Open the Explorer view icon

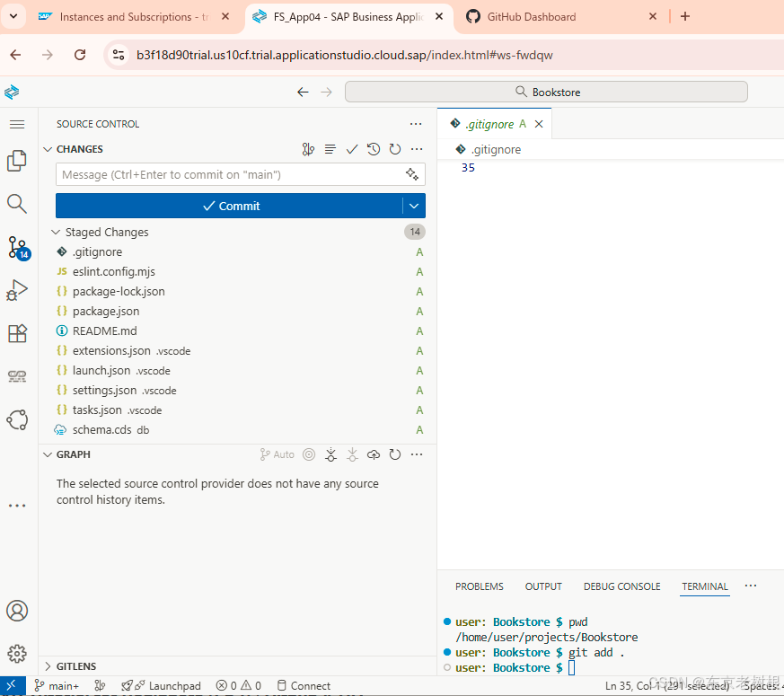click(x=17, y=161)
